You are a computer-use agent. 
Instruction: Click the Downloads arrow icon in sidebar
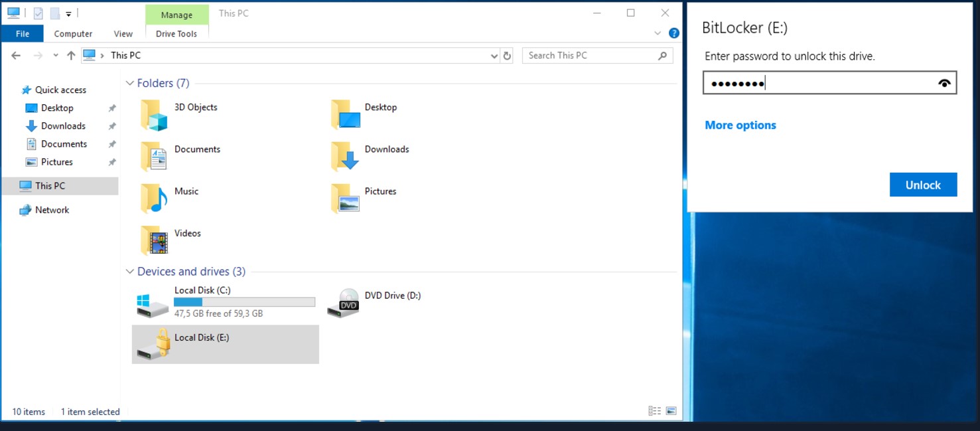pos(31,126)
